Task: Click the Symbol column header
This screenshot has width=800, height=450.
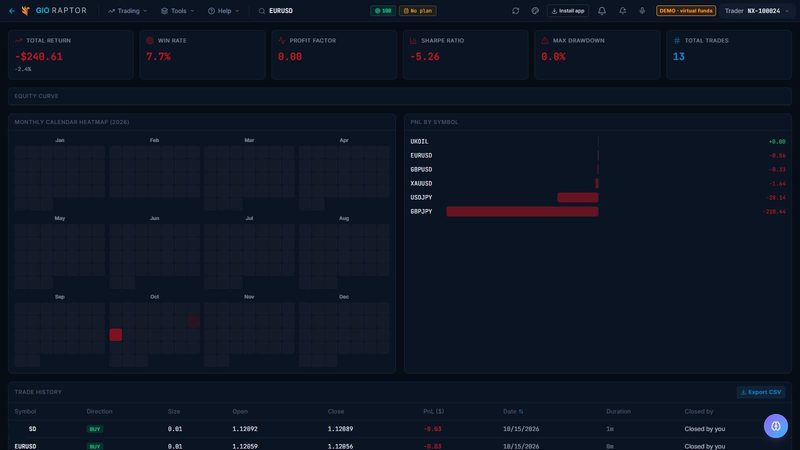Action: pyautogui.click(x=25, y=411)
